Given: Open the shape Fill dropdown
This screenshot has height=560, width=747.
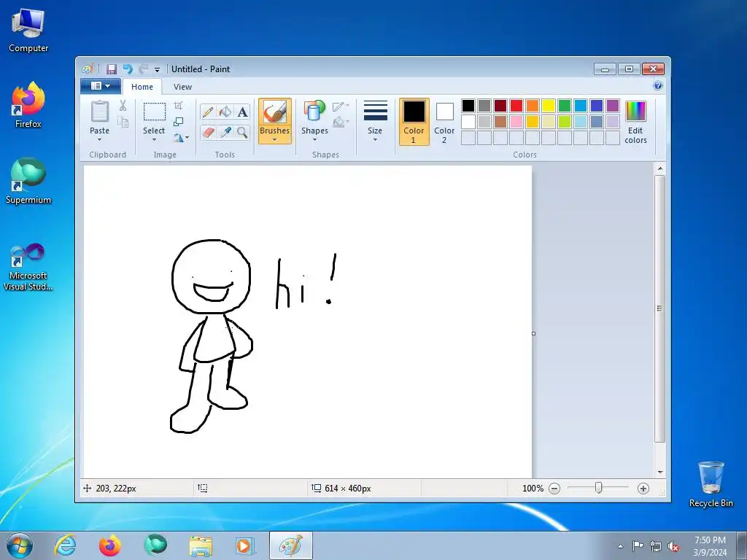Looking at the screenshot, I should pos(341,122).
